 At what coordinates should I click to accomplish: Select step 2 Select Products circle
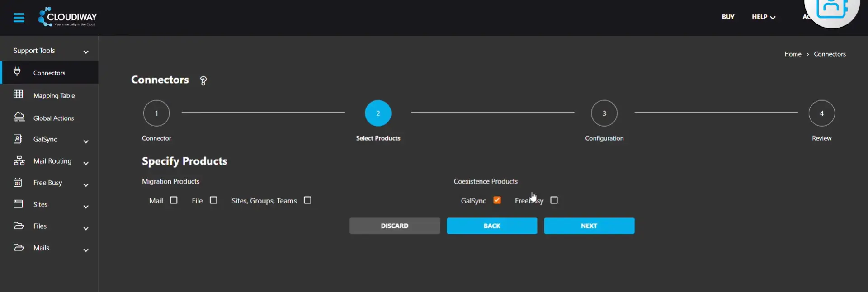point(378,113)
